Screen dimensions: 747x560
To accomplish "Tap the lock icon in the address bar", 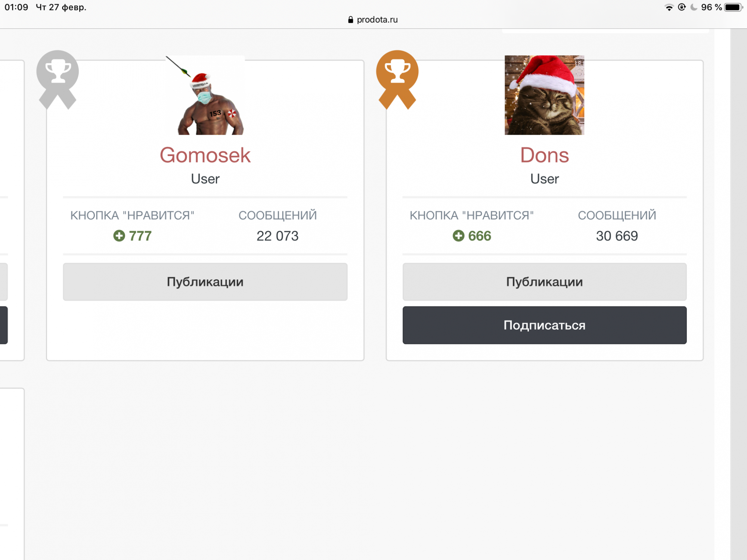I will (350, 20).
